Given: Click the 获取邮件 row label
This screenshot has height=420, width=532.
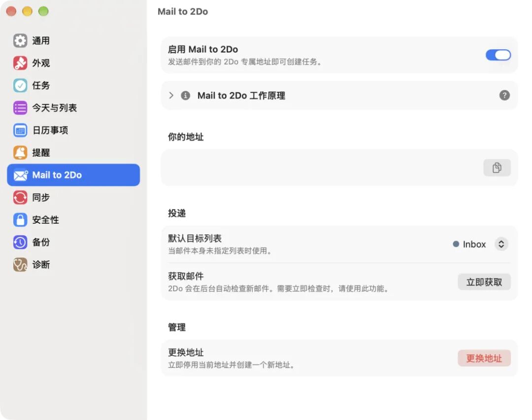Looking at the screenshot, I should click(x=186, y=276).
